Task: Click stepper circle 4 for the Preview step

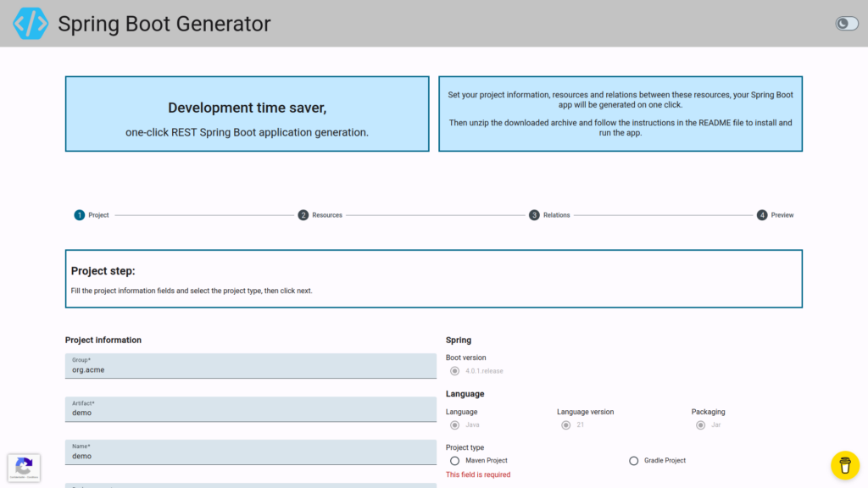Action: click(762, 215)
